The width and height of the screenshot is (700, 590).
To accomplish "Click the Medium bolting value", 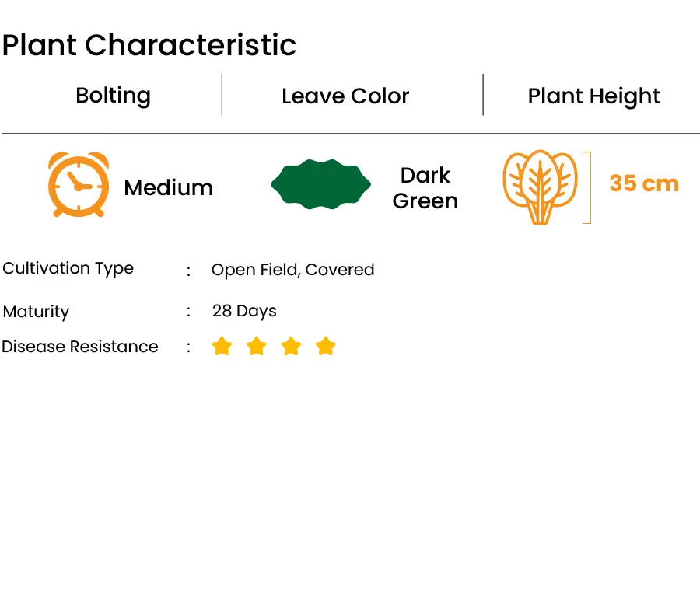I will click(x=169, y=187).
